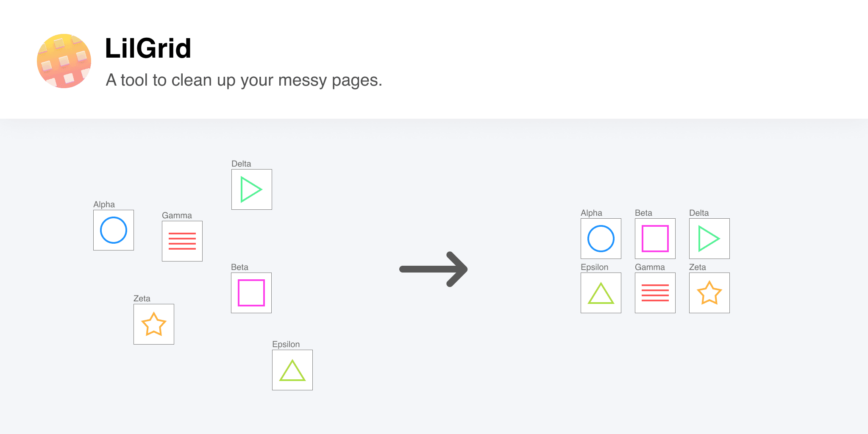868x434 pixels.
Task: Select the scattered Epsilon green triangle tile
Action: pyautogui.click(x=292, y=370)
